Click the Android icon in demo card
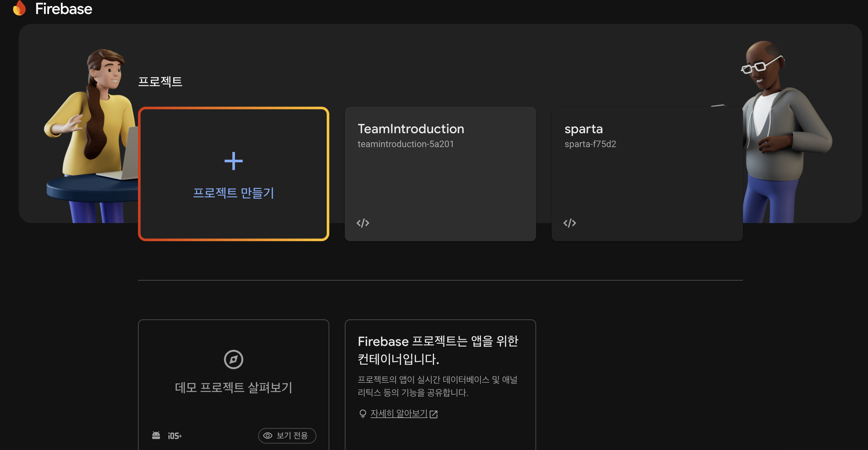 pos(156,435)
